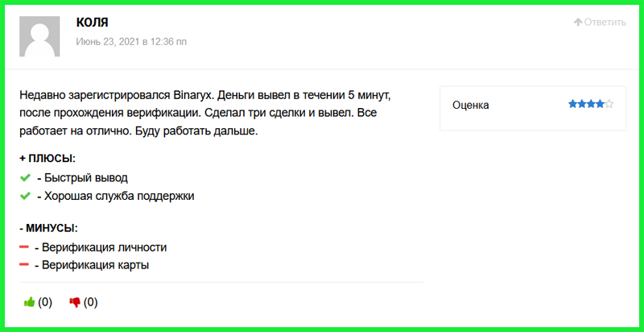Viewport: 644px width, 332px height.
Task: Click the thumbs up like icon
Action: (30, 303)
